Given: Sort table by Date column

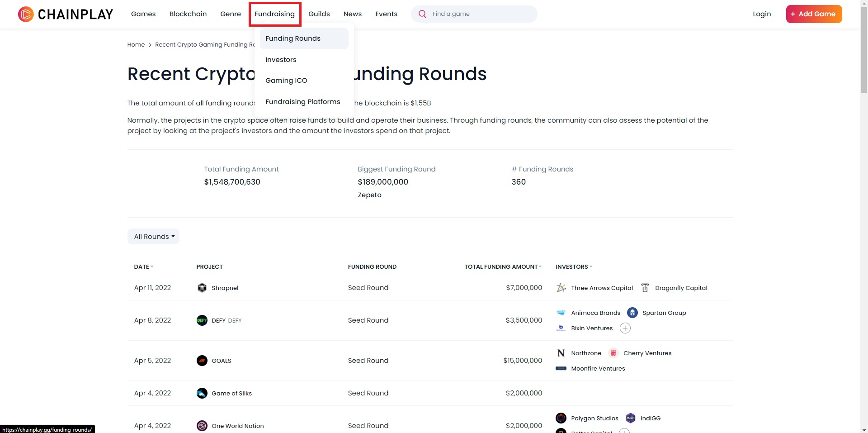Looking at the screenshot, I should point(144,267).
